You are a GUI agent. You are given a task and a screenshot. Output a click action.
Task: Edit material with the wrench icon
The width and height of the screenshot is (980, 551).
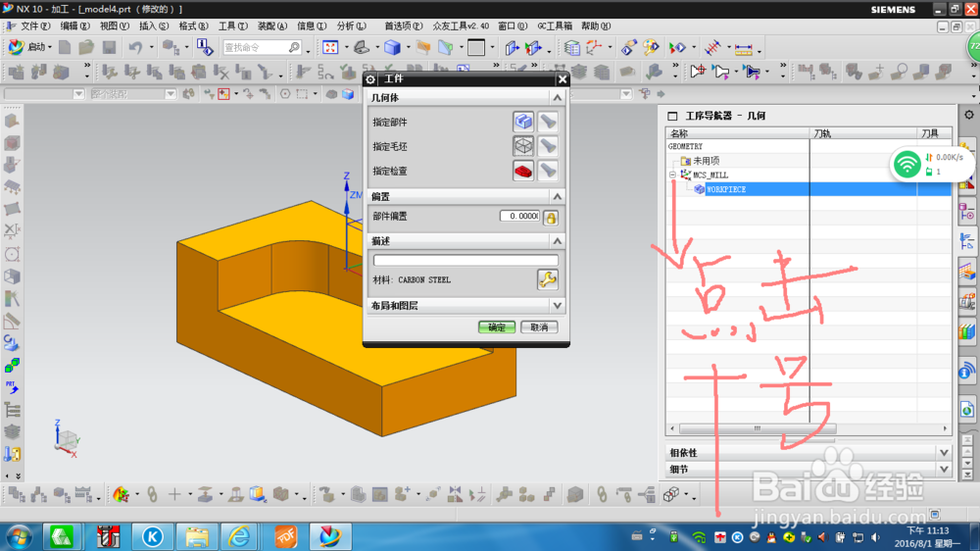point(548,279)
